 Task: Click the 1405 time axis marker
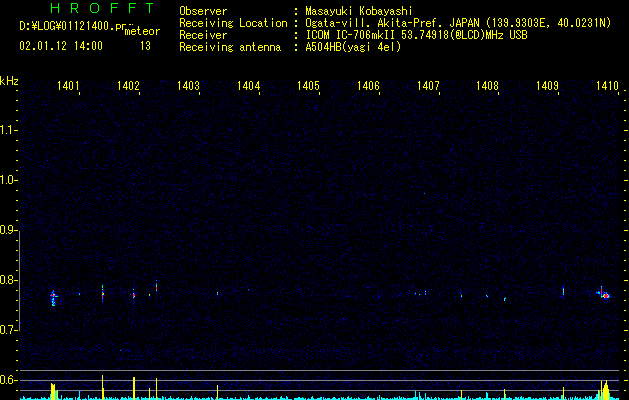(x=308, y=85)
